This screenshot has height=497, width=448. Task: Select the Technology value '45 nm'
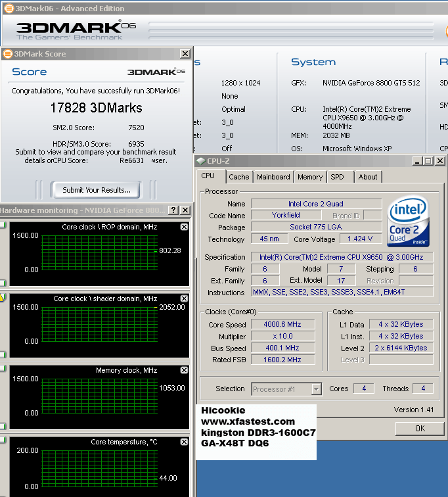point(269,239)
